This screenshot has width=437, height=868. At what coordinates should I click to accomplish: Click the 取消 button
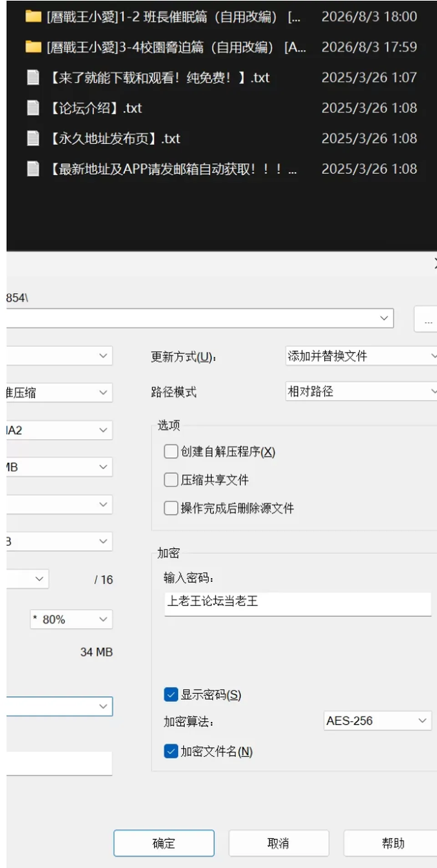click(x=279, y=843)
